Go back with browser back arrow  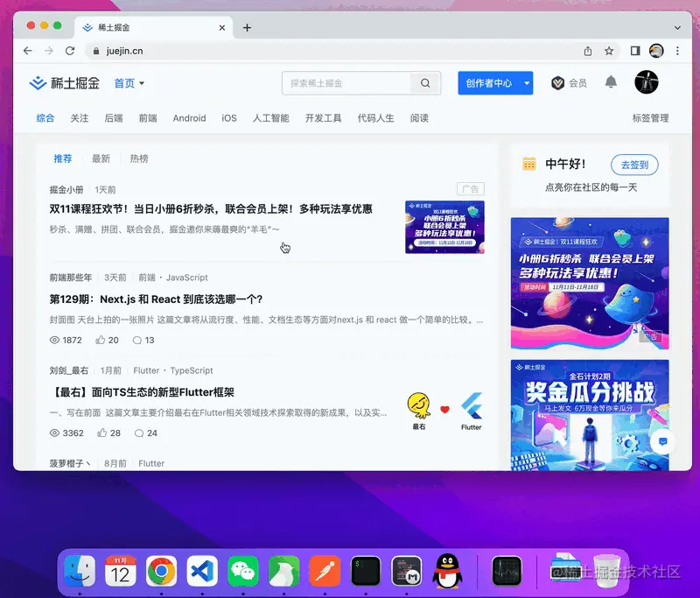(28, 51)
